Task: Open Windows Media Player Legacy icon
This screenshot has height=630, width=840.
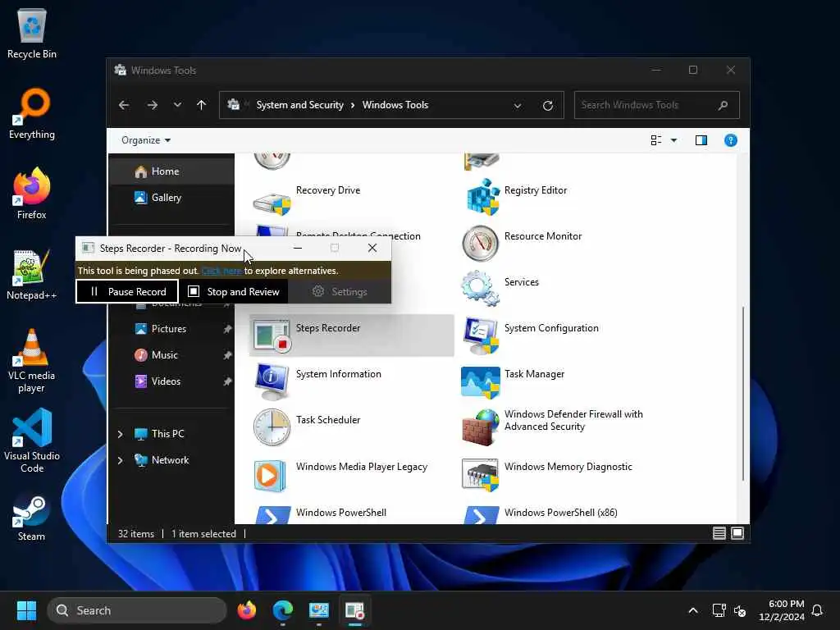Action: pyautogui.click(x=271, y=475)
